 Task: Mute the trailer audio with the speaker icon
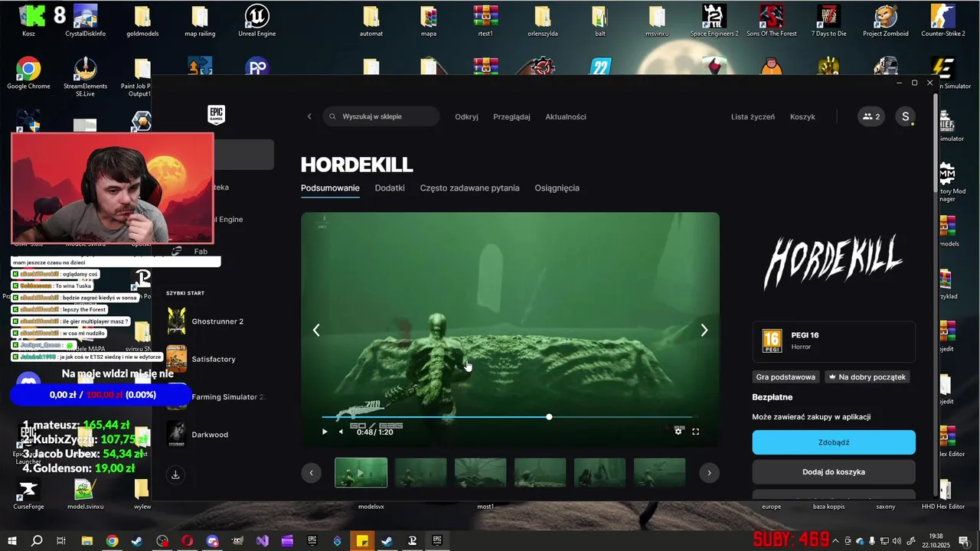(x=341, y=432)
